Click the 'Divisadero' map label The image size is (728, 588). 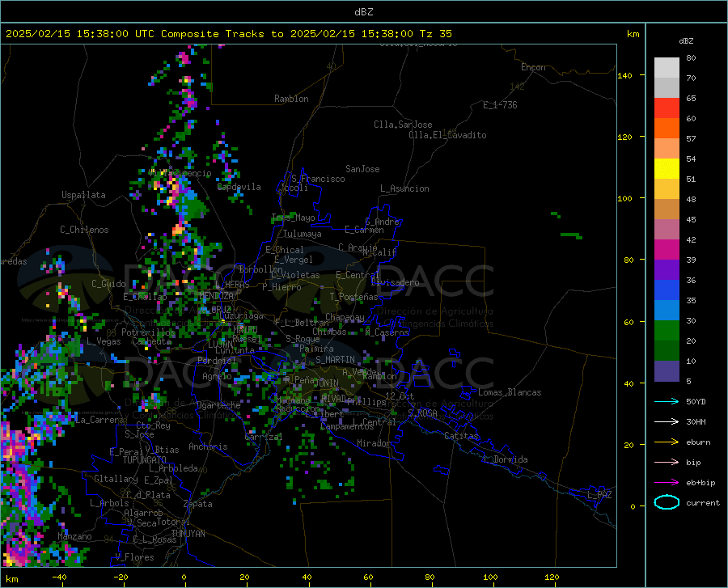point(395,282)
